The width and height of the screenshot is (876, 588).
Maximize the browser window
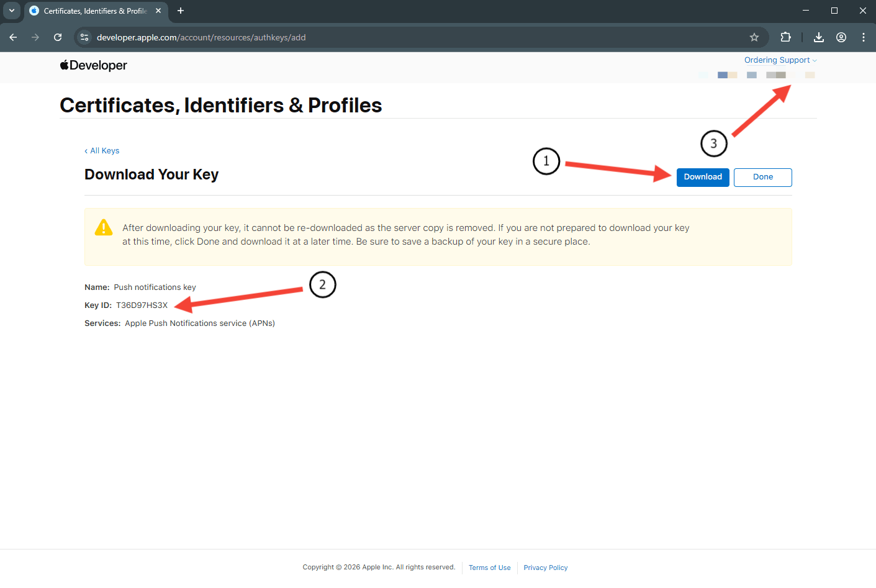pyautogui.click(x=834, y=11)
